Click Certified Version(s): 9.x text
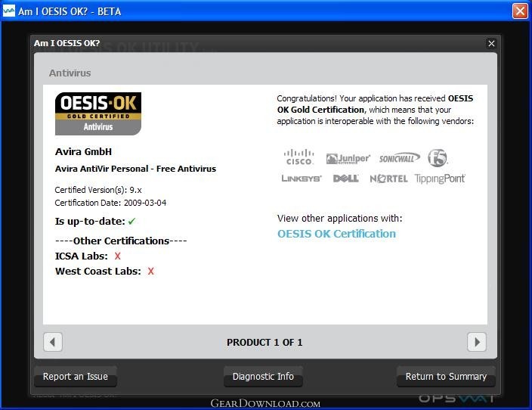 coord(98,190)
